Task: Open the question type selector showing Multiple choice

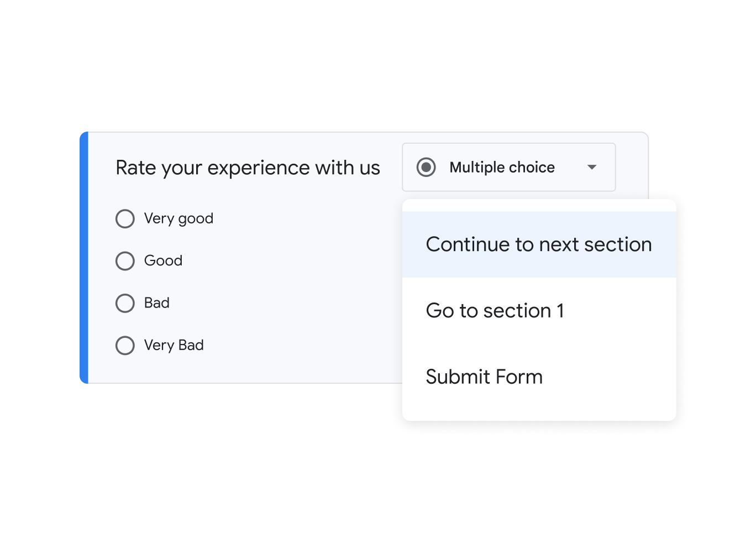Action: pyautogui.click(x=508, y=167)
